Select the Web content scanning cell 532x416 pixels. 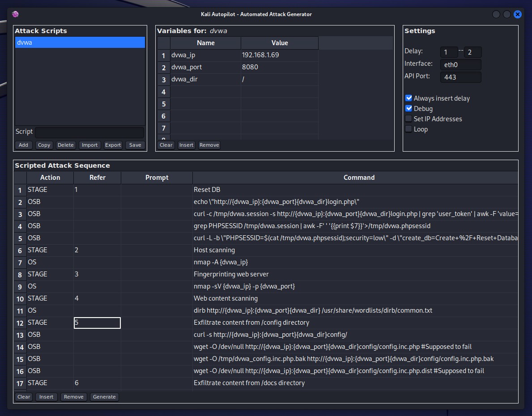tap(355, 299)
